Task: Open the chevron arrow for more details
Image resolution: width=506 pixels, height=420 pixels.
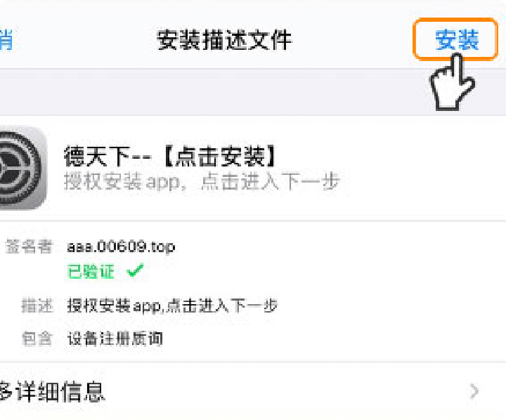Action: [x=474, y=391]
